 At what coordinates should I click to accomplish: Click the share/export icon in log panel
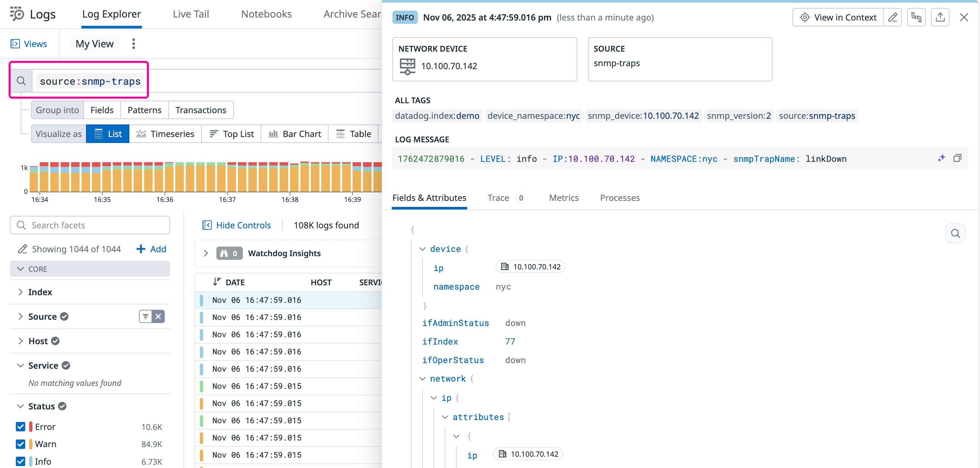pyautogui.click(x=940, y=18)
